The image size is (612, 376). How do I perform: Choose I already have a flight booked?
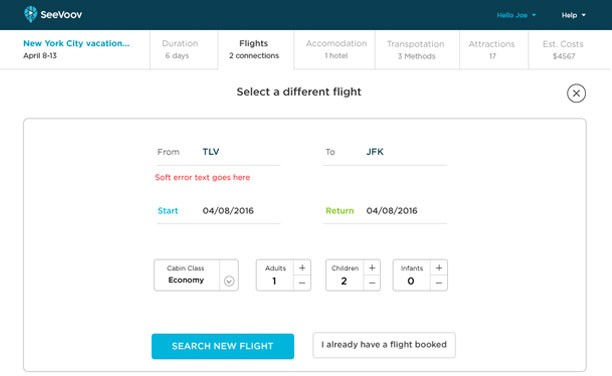point(384,345)
